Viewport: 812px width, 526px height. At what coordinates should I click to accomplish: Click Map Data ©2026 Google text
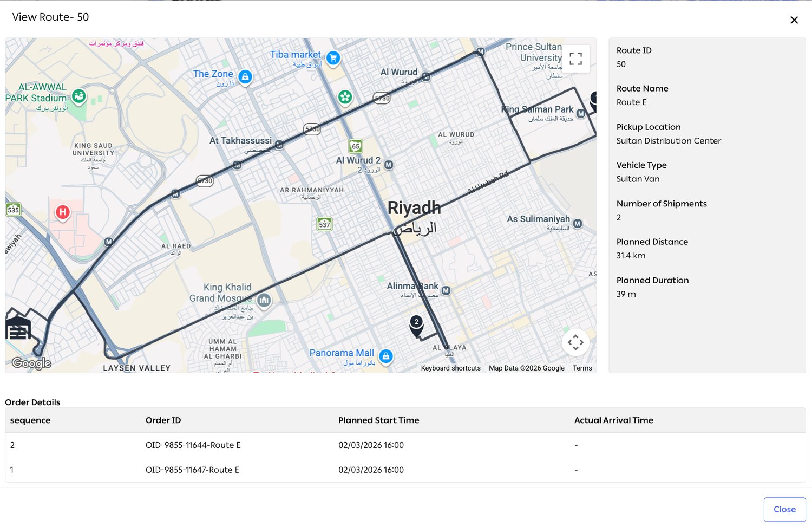[527, 368]
